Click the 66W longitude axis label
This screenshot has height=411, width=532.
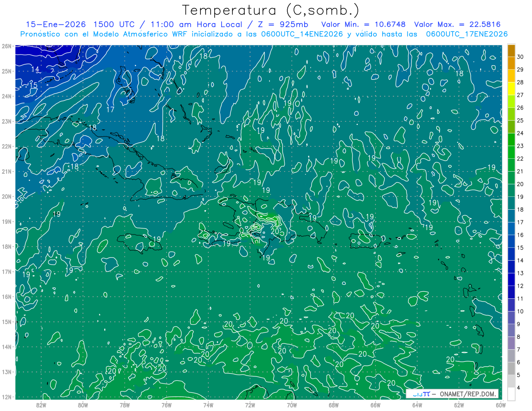(x=376, y=405)
